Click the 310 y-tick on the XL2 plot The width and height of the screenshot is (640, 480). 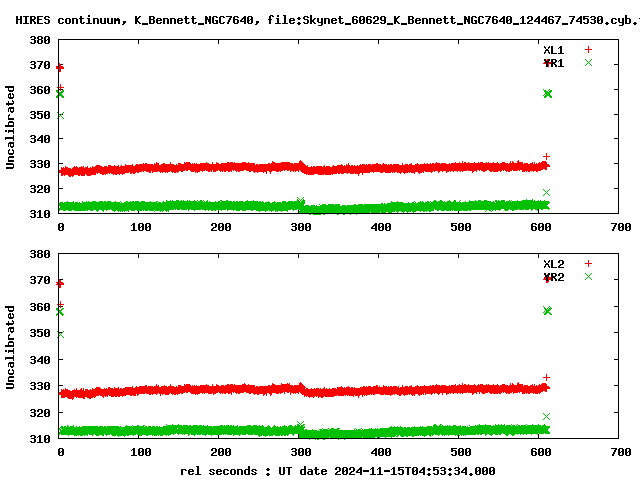click(x=40, y=439)
